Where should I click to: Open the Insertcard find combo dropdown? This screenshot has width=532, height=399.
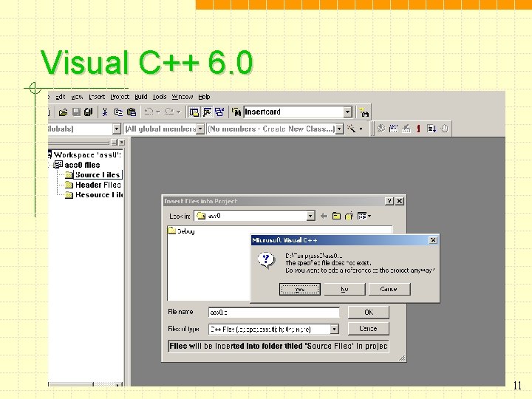pyautogui.click(x=347, y=112)
